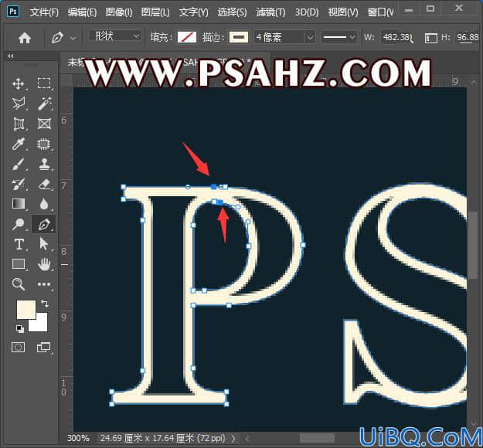The width and height of the screenshot is (483, 448).
Task: Click the 描边 stroke color swatch
Action: click(x=239, y=38)
